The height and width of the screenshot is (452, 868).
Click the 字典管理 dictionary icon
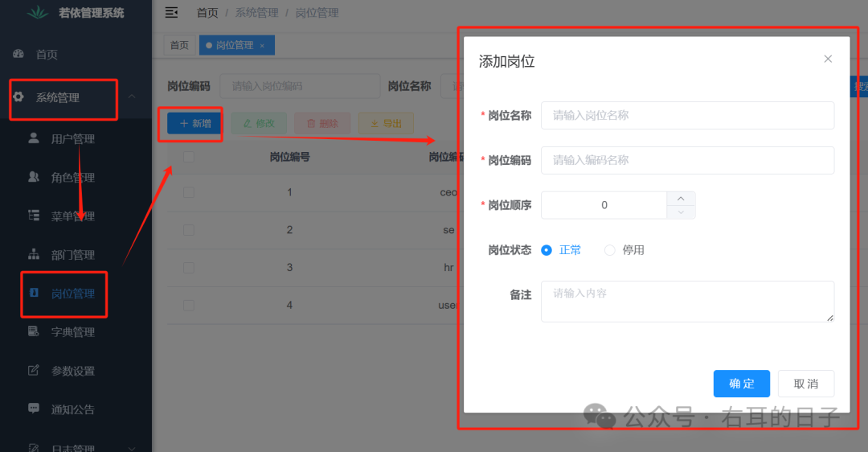pyautogui.click(x=34, y=331)
